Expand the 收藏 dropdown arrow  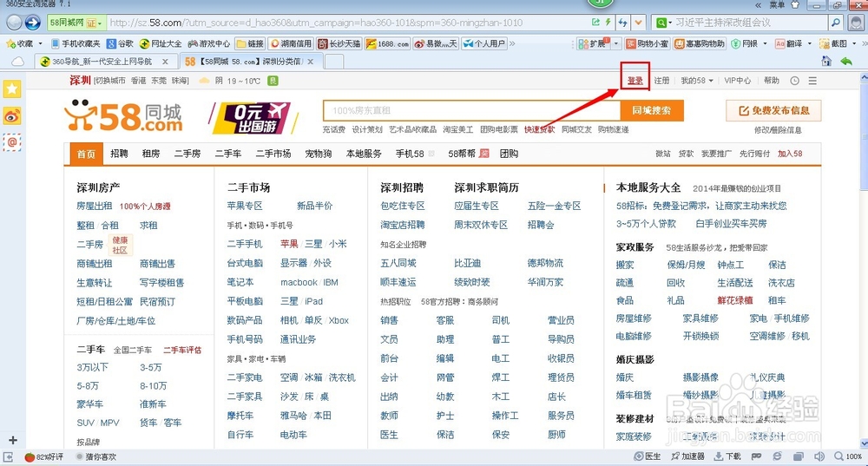tap(40, 43)
